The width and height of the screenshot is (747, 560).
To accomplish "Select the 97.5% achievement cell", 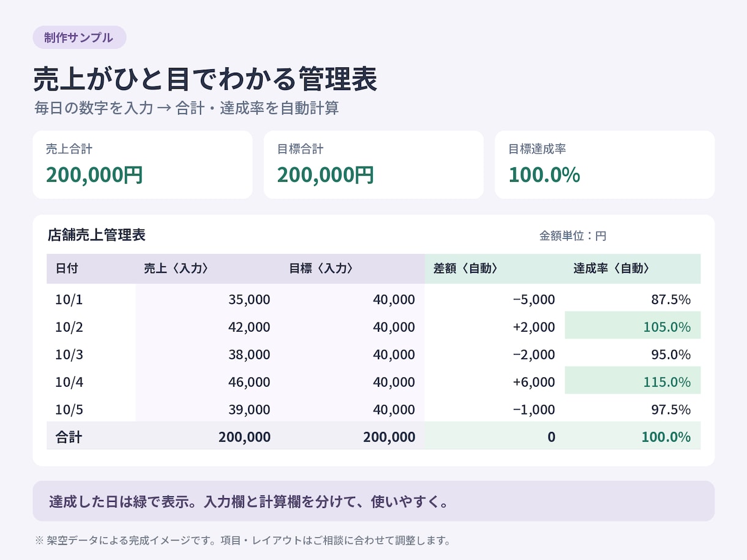I will 633,409.
